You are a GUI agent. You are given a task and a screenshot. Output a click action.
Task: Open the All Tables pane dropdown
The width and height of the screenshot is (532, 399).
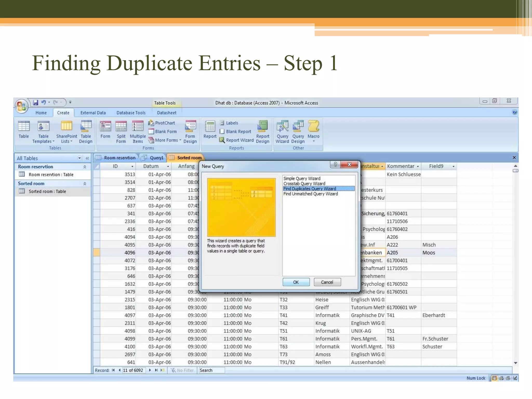pyautogui.click(x=79, y=158)
